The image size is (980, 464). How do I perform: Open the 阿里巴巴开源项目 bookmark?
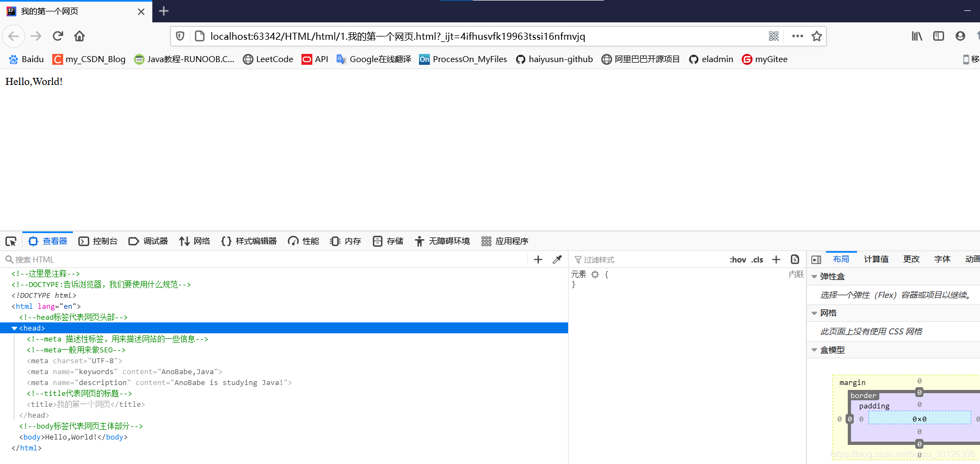click(640, 59)
